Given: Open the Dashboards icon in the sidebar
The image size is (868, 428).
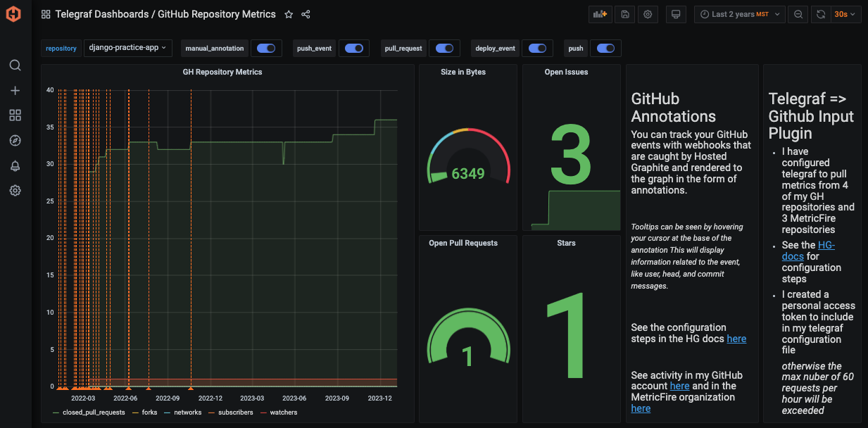Looking at the screenshot, I should point(15,115).
